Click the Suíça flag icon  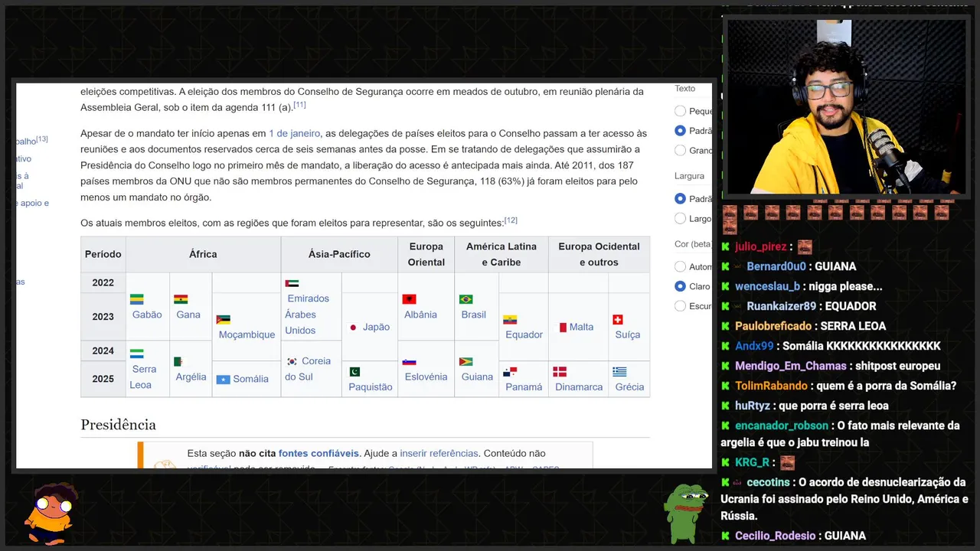618,319
